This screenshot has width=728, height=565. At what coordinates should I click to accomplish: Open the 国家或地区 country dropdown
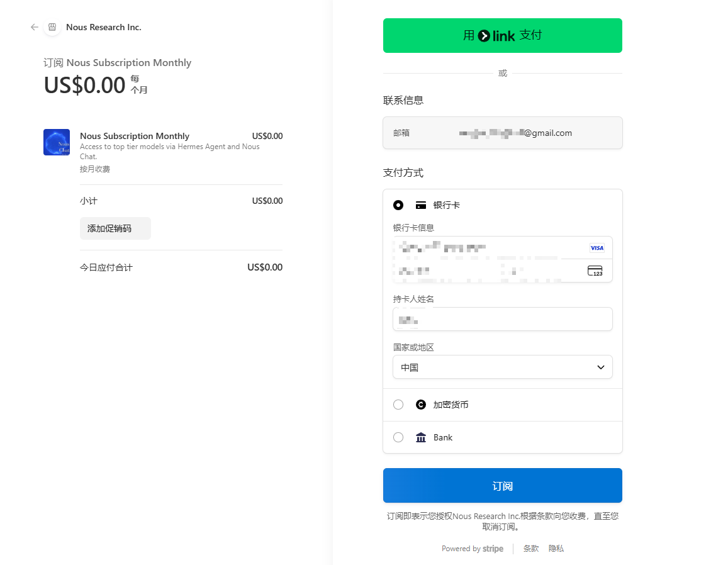502,367
